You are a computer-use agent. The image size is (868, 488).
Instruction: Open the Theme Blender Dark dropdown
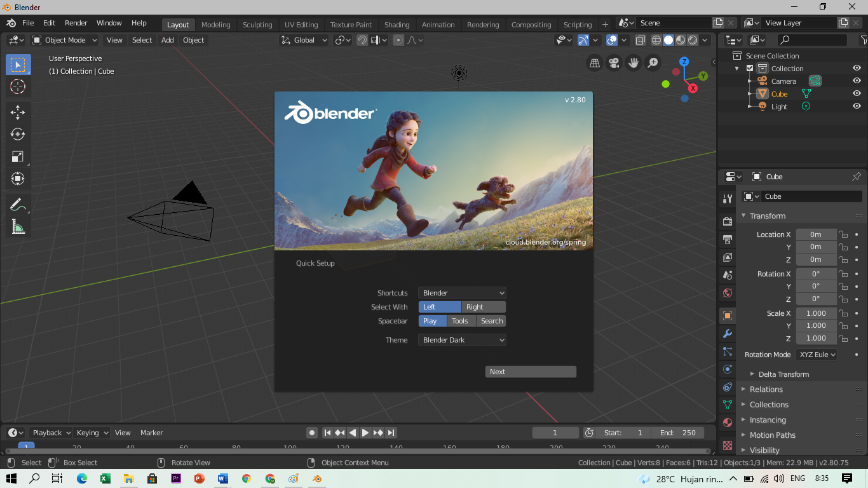click(x=462, y=340)
